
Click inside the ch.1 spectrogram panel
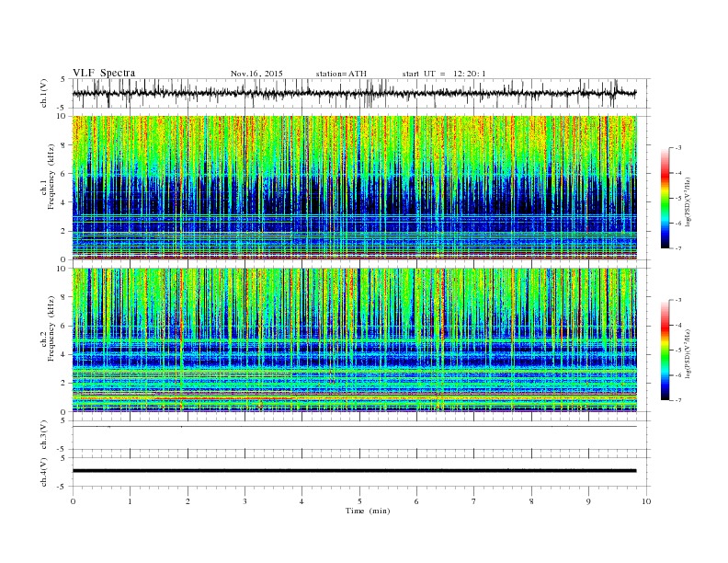[355, 188]
